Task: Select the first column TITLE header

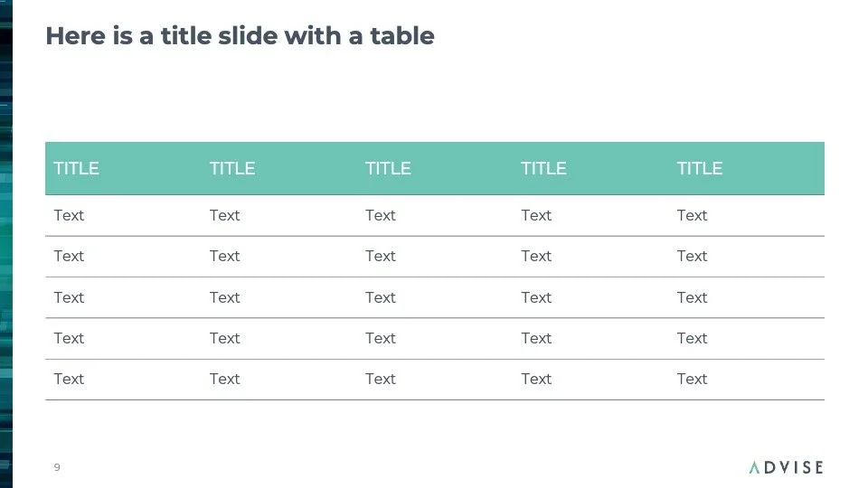Action: [77, 168]
